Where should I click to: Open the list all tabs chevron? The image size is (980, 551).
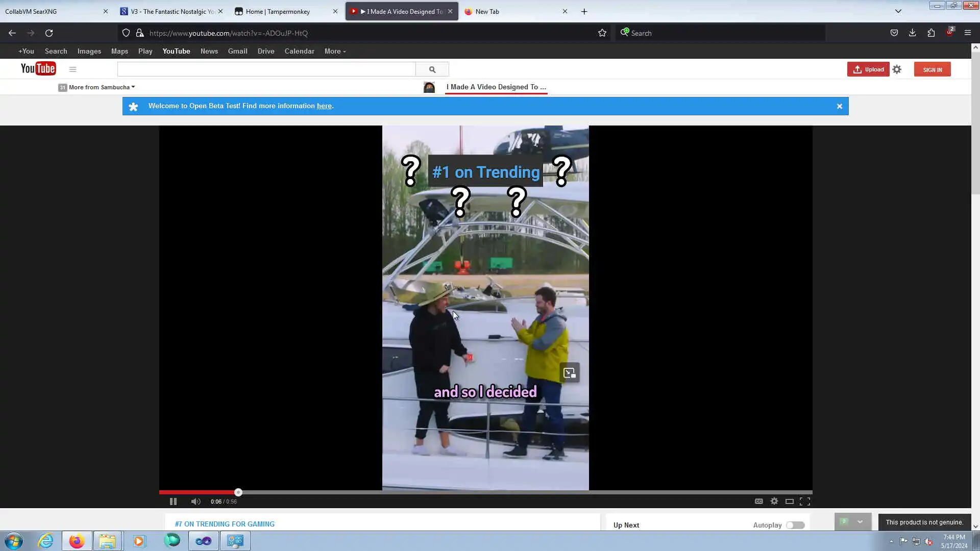898,11
